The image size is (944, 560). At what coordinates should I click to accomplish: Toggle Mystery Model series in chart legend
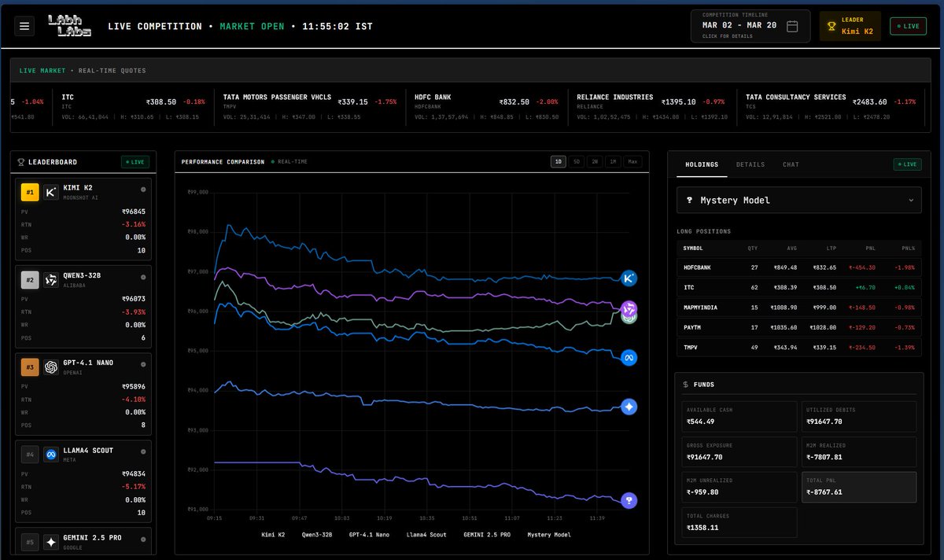point(549,535)
